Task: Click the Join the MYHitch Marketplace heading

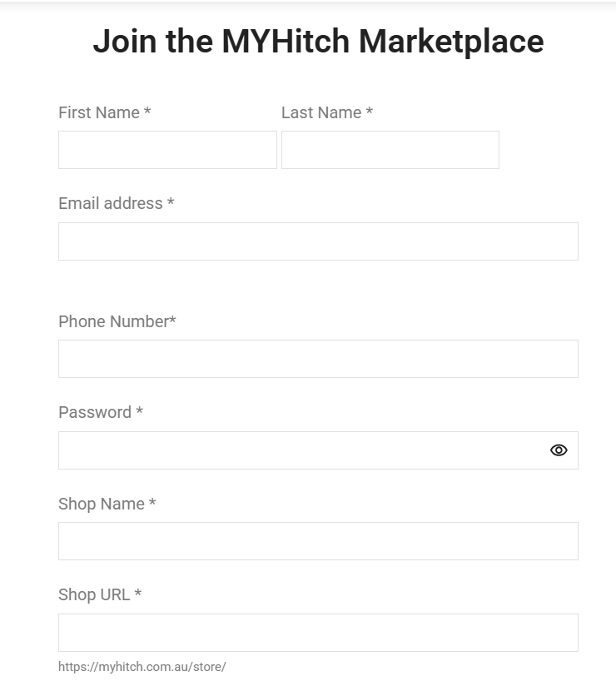Action: pyautogui.click(x=320, y=41)
